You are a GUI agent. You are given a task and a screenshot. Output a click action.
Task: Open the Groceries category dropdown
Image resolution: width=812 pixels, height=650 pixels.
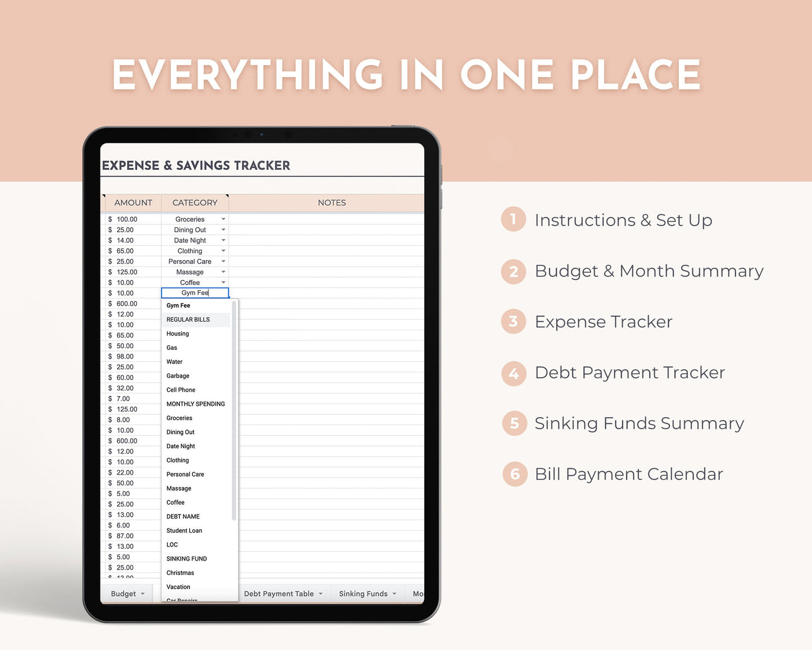[x=223, y=219]
